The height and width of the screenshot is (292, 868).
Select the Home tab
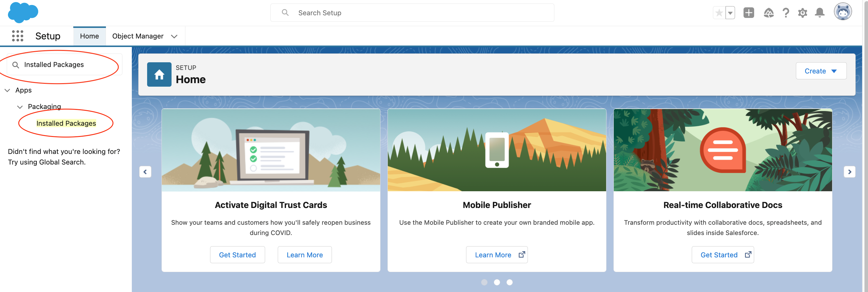pyautogui.click(x=89, y=36)
